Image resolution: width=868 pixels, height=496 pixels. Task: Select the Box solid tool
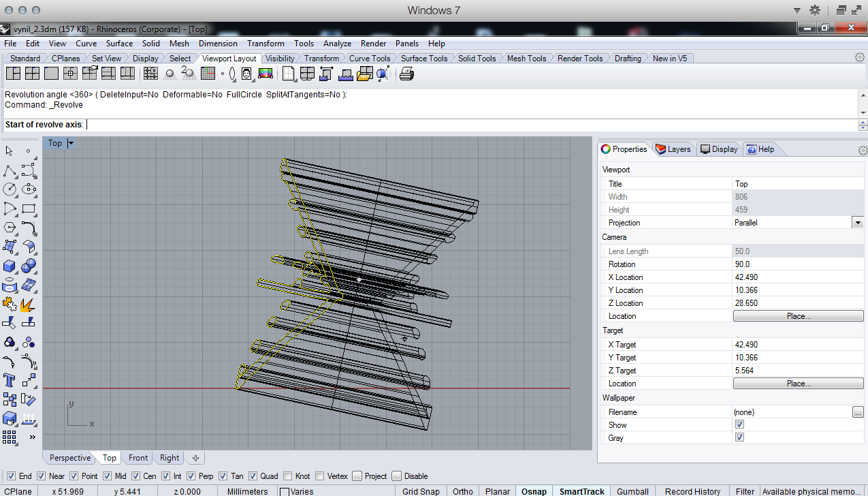(x=10, y=266)
